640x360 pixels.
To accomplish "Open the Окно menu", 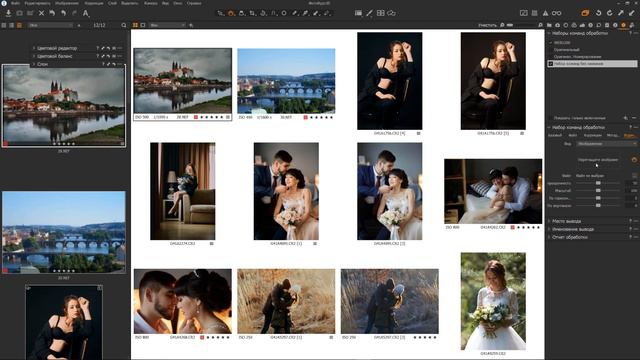I will [178, 3].
